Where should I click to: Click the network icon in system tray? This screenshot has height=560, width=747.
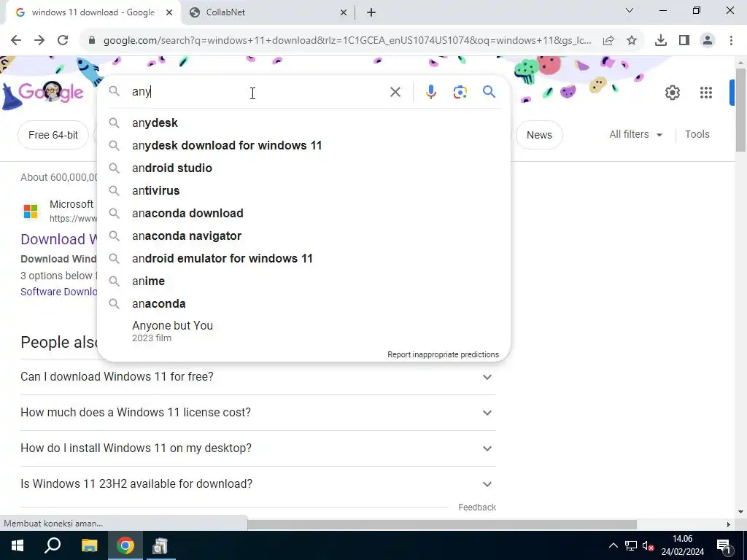(631, 546)
